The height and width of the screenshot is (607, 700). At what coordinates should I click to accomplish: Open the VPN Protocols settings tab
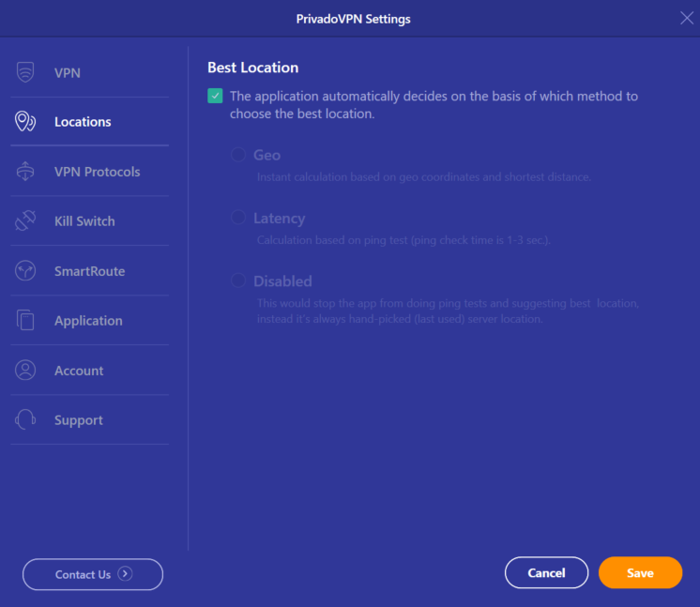[97, 172]
